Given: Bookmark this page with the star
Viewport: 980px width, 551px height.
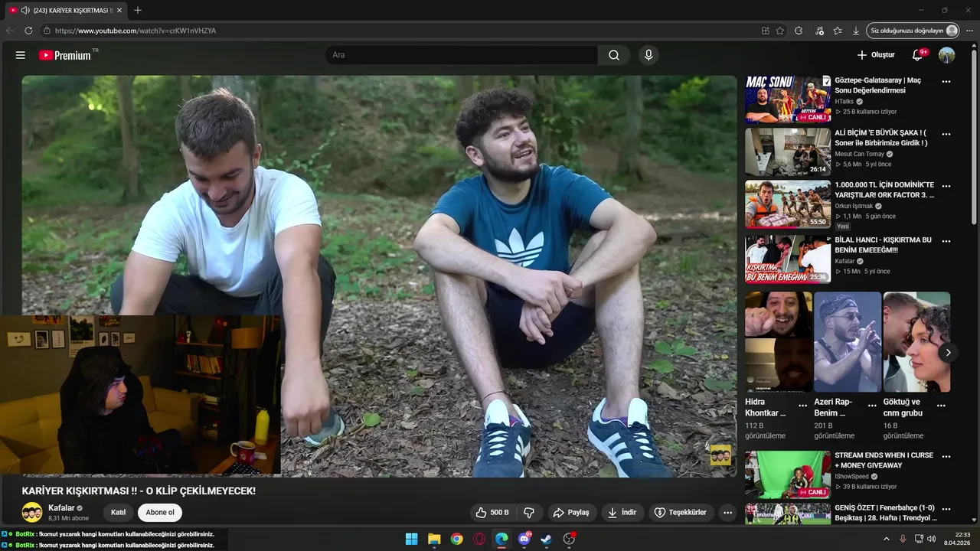Looking at the screenshot, I should [x=779, y=31].
